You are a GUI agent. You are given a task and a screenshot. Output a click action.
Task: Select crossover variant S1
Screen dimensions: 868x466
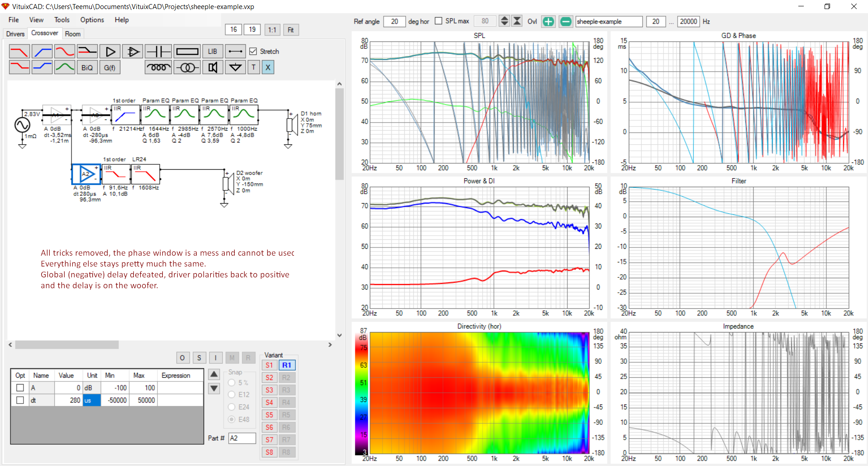[x=269, y=365]
